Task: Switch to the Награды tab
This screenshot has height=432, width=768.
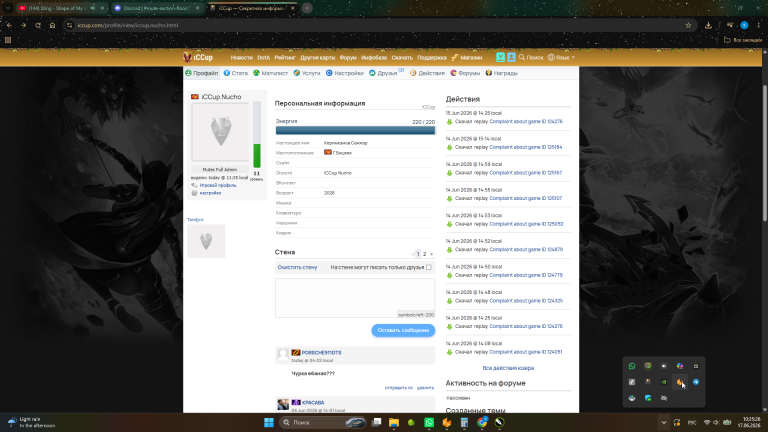Action: (x=501, y=73)
